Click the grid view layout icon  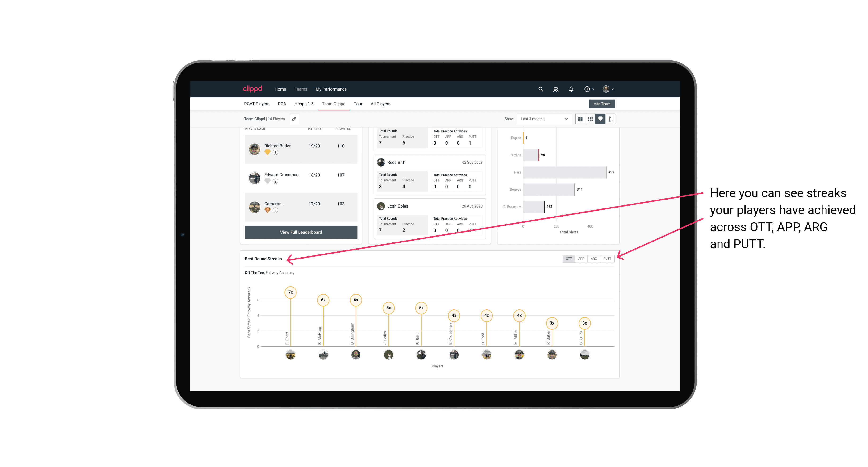[x=580, y=119]
